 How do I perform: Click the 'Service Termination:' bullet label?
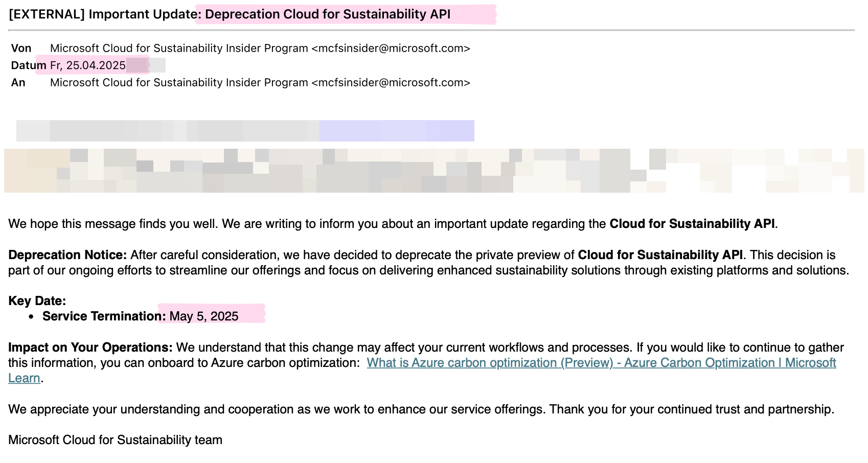pos(104,316)
